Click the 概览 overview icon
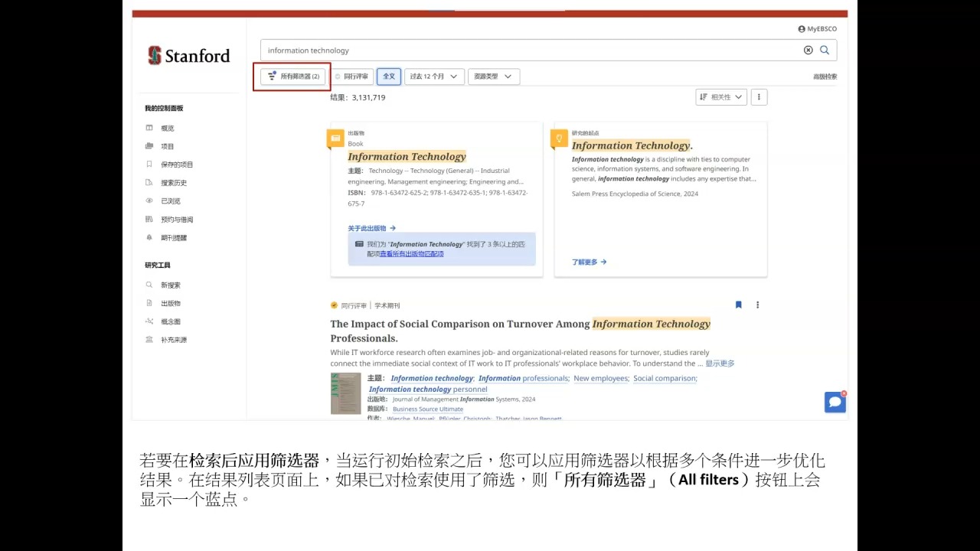 [x=149, y=128]
